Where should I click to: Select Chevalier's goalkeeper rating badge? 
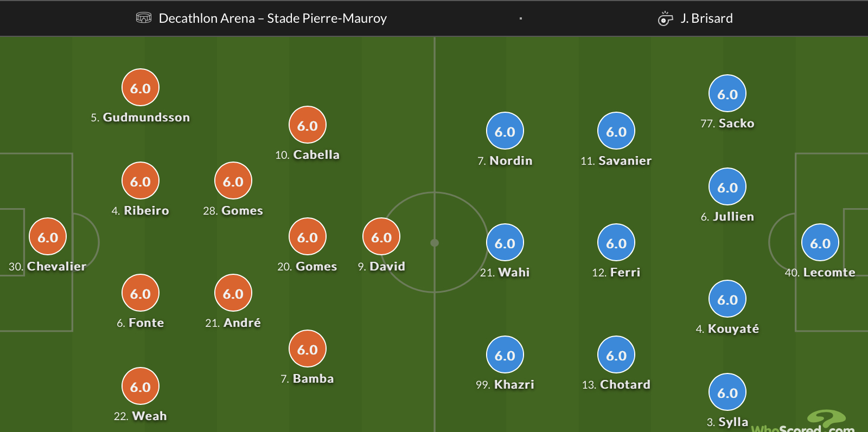[48, 237]
